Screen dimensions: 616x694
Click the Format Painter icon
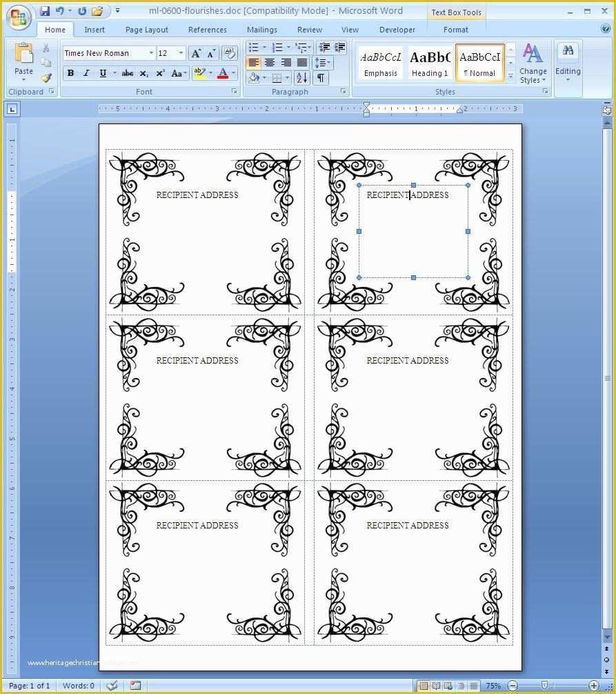pos(46,78)
